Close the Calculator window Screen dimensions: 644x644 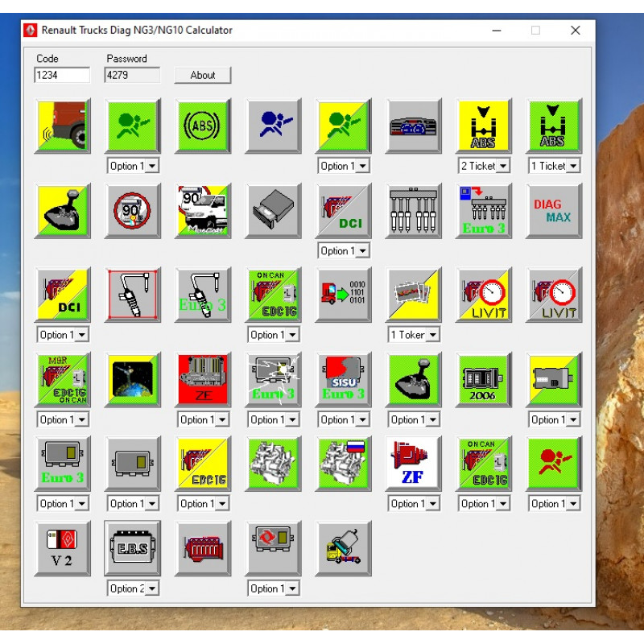575,31
